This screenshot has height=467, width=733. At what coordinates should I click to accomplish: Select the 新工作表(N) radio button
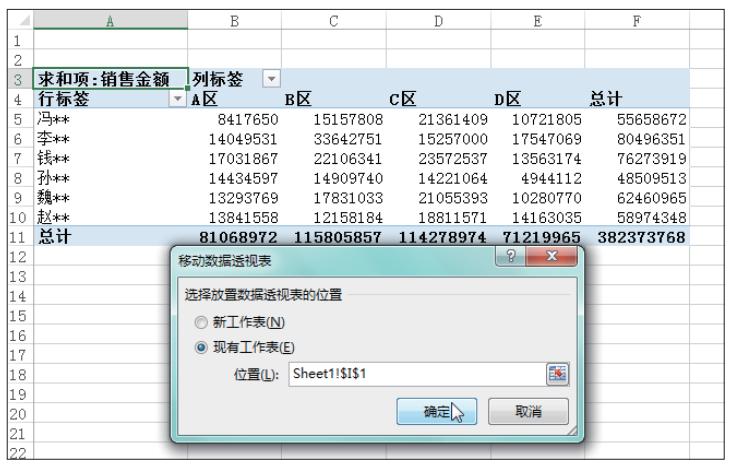pos(201,323)
